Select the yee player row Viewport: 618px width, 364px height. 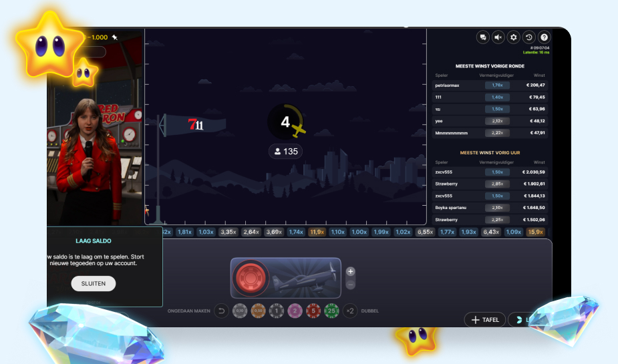tap(490, 121)
